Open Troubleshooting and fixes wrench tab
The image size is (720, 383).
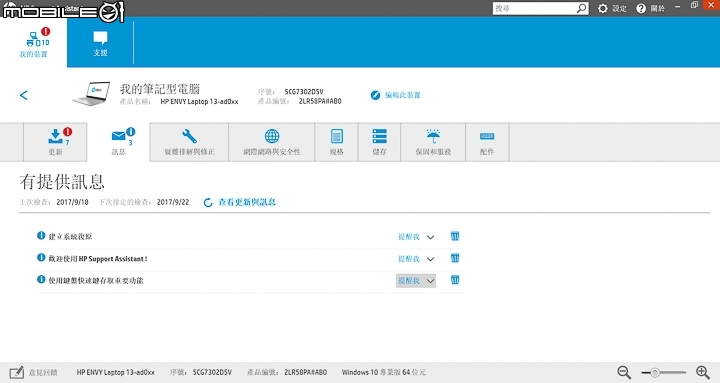(189, 142)
